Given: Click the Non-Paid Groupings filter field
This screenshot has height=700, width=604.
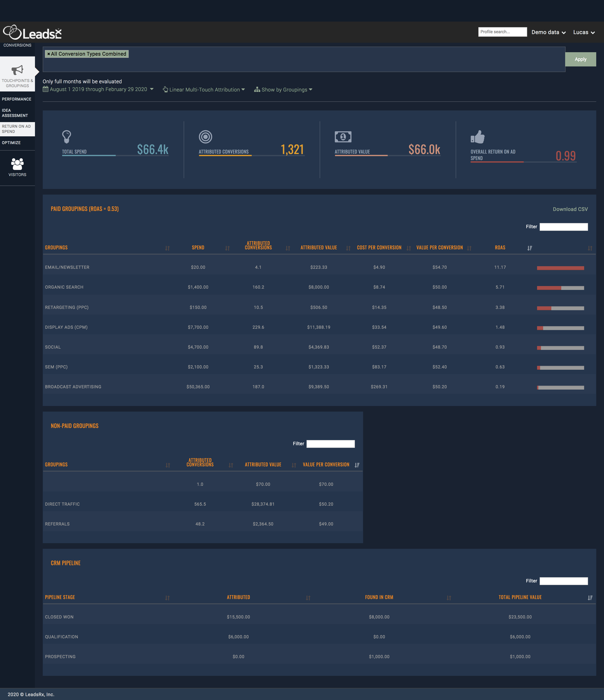Looking at the screenshot, I should tap(330, 444).
